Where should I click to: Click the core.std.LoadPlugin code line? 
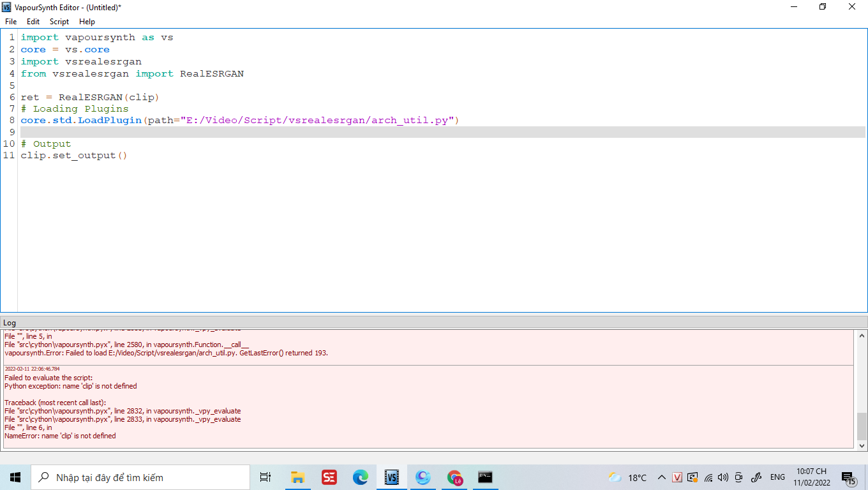(240, 121)
